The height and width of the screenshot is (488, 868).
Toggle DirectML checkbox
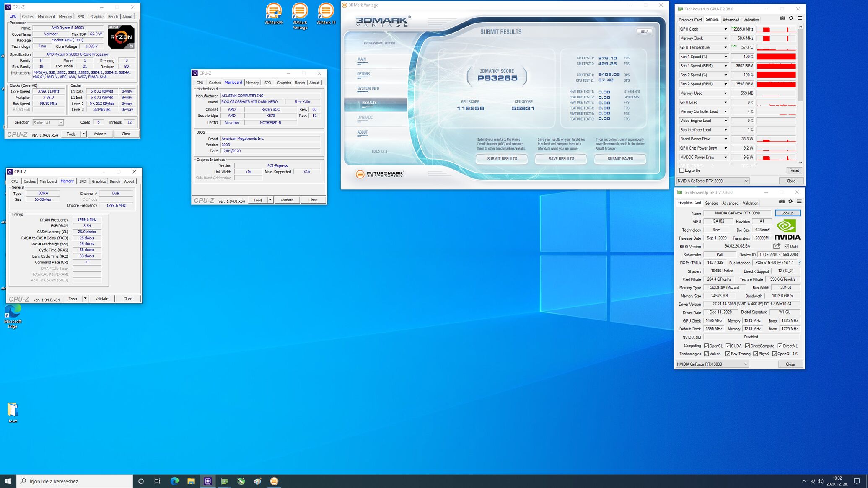coord(780,346)
